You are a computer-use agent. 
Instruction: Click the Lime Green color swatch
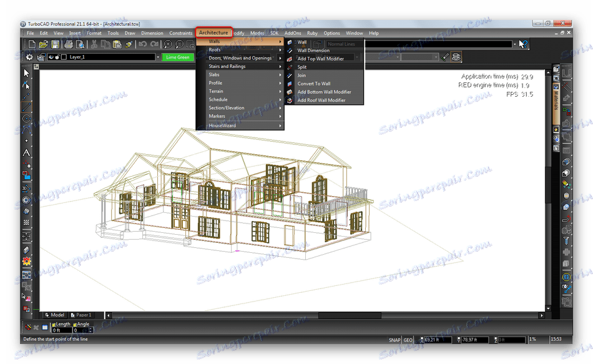coord(177,56)
